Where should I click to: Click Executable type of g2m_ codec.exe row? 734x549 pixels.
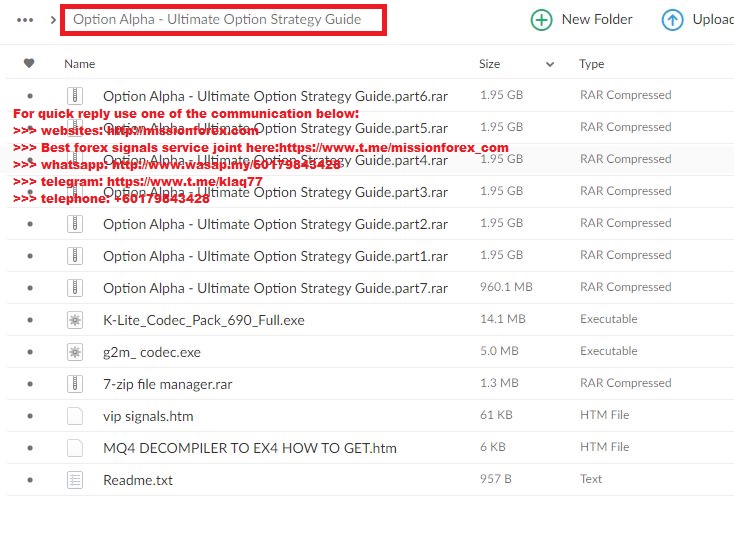[x=609, y=351]
